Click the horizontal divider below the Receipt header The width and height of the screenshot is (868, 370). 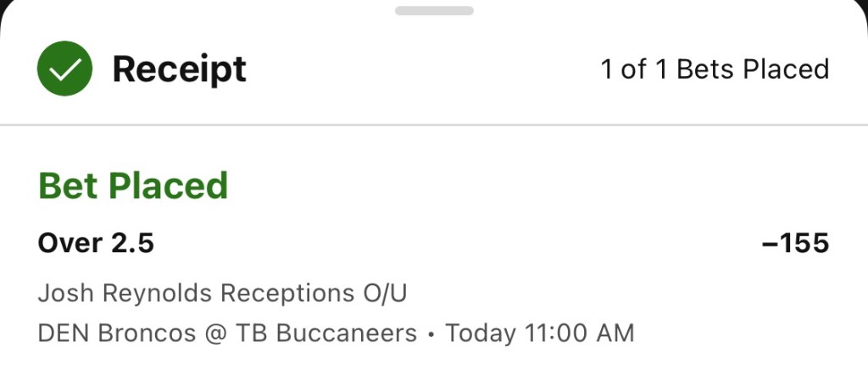[x=434, y=125]
